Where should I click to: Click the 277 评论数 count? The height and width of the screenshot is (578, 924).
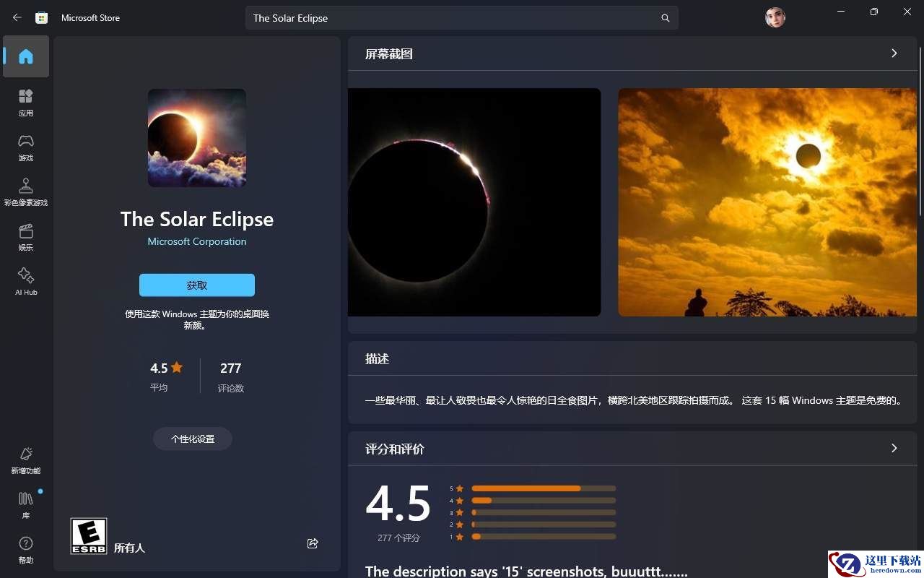tap(231, 376)
